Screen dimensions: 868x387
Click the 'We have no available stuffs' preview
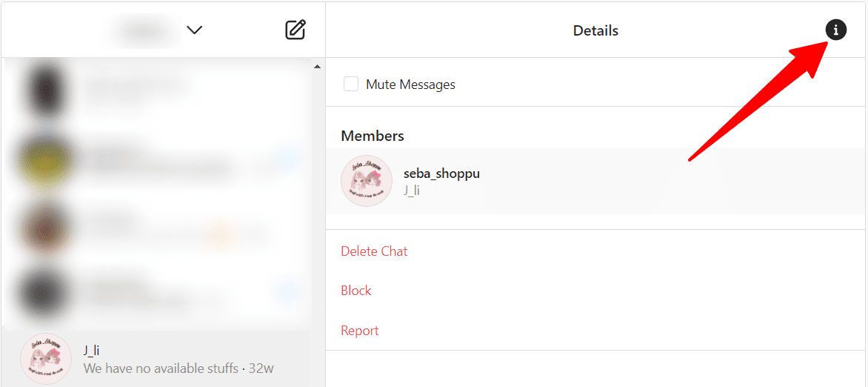161,368
